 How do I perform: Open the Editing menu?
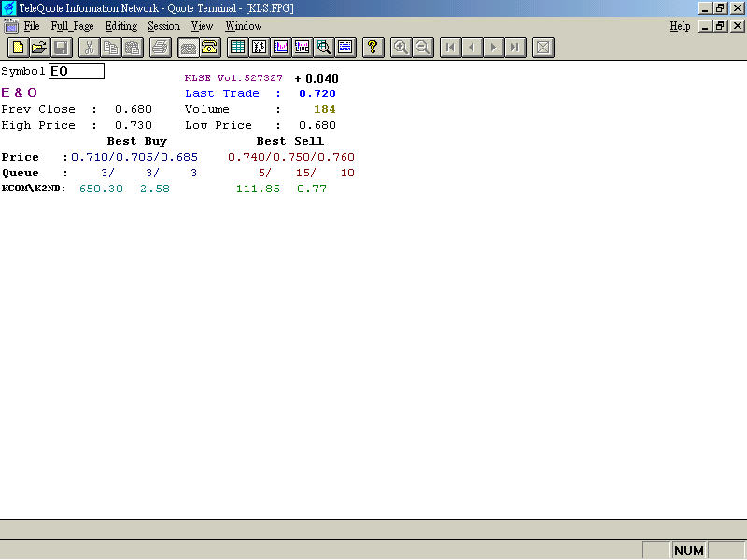pos(121,26)
